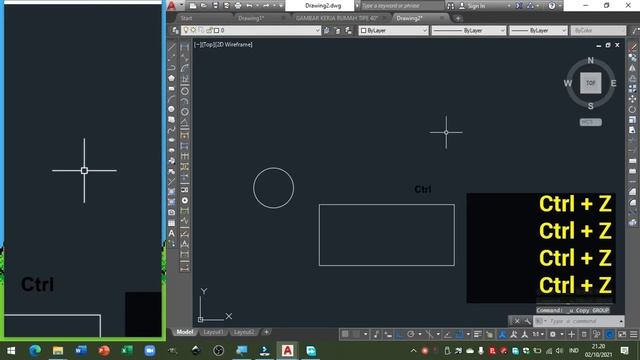640x360 pixels.
Task: Select the Model tab
Action: (184, 332)
